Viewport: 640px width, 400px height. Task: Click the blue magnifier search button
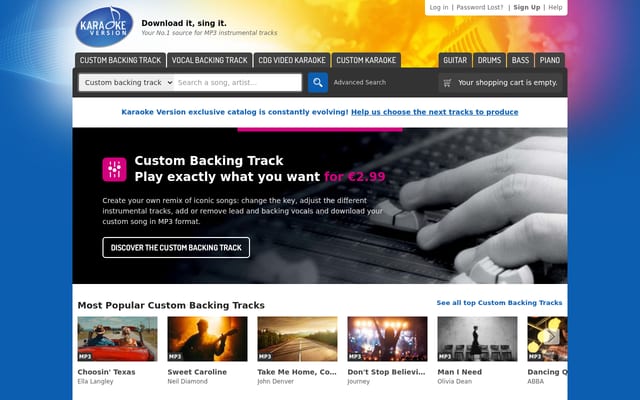[x=318, y=82]
